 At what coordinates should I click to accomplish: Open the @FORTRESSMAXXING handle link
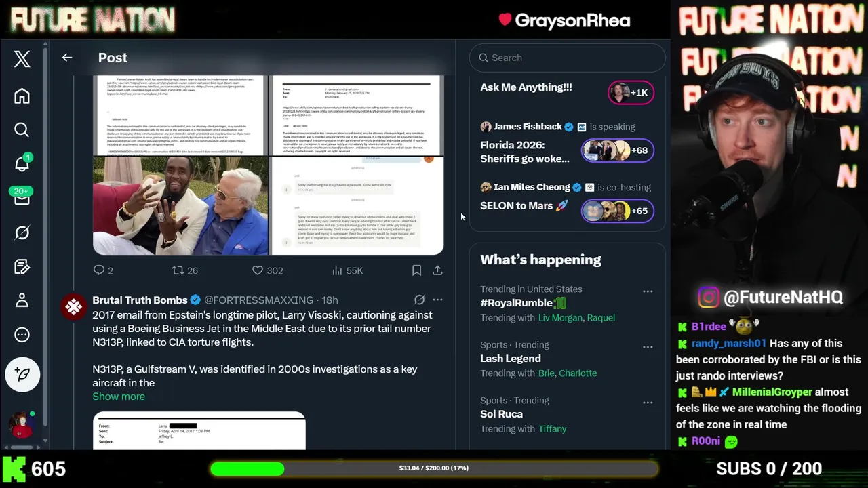(x=258, y=300)
